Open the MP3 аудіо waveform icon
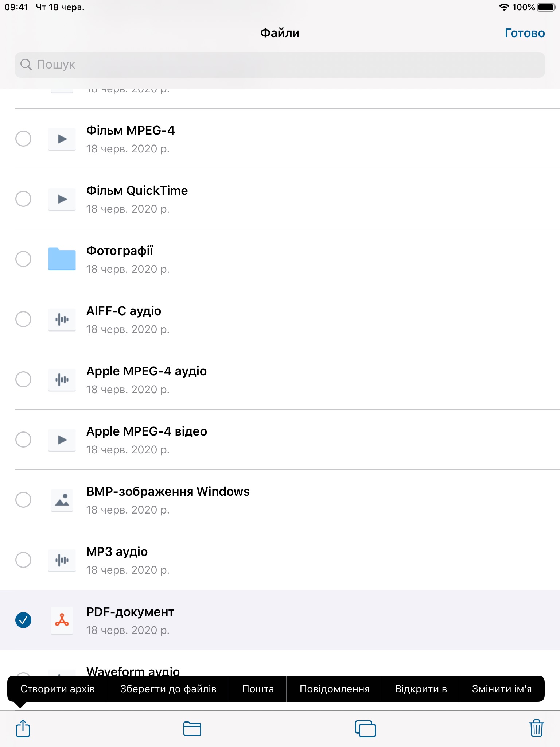 62,560
